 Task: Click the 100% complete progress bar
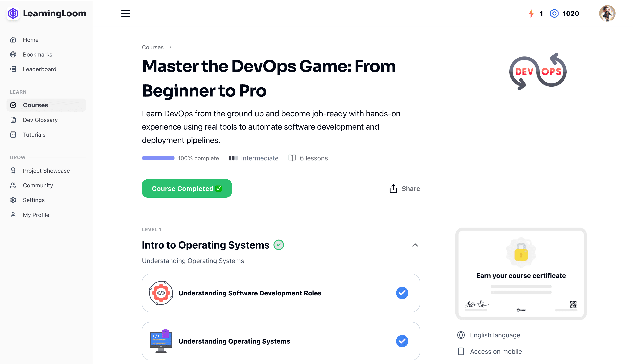click(x=158, y=158)
